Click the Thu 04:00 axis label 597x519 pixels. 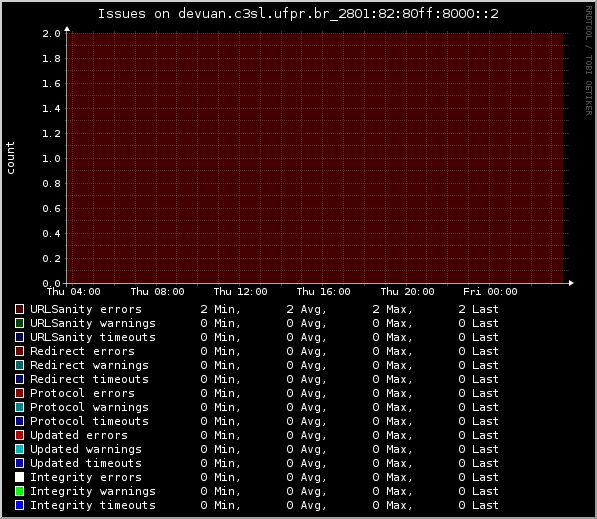(x=73, y=292)
